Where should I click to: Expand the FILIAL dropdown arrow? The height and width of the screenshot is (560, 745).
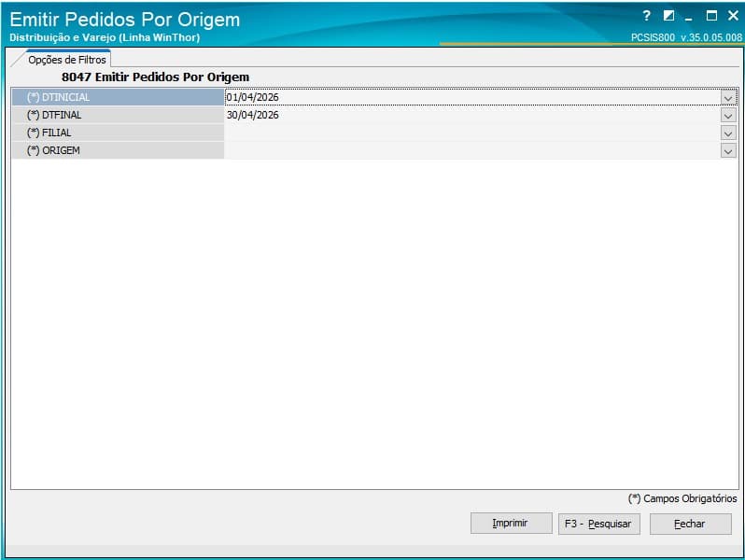coord(728,133)
